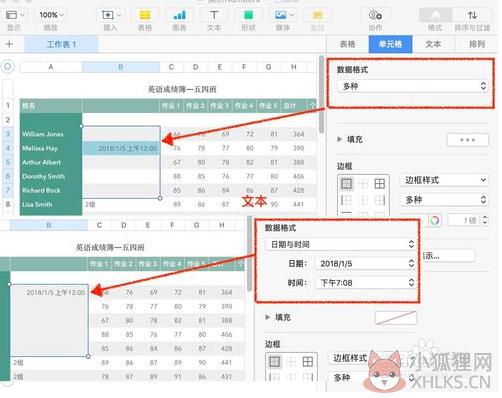Switch to the 单元格 tab
Screen dimensions: 502x398
pyautogui.click(x=390, y=44)
